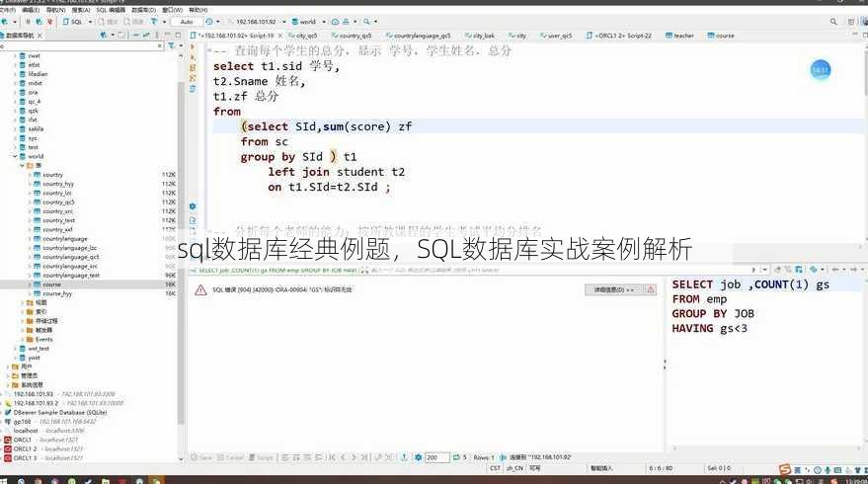Open the 窗口(W) menu
The width and height of the screenshot is (868, 484).
click(172, 10)
